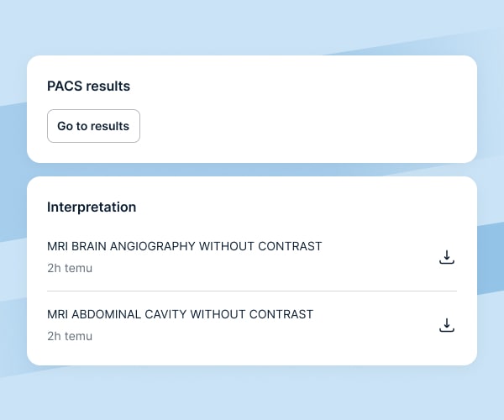Click the word ABDOMINAL in the second entry

[108, 315]
